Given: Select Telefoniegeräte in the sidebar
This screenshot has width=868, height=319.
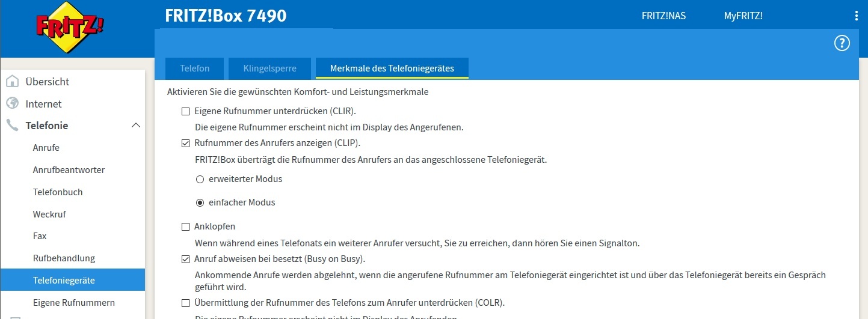Looking at the screenshot, I should click(x=73, y=280).
